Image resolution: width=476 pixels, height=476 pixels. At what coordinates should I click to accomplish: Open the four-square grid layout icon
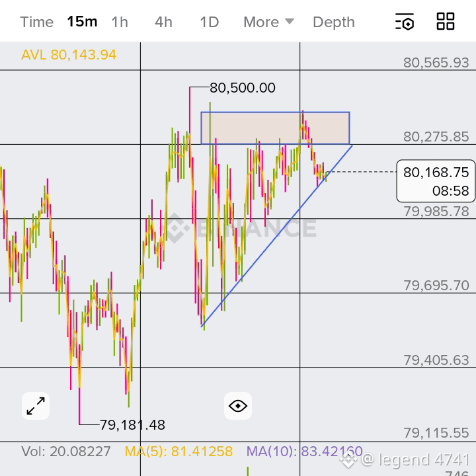[446, 21]
